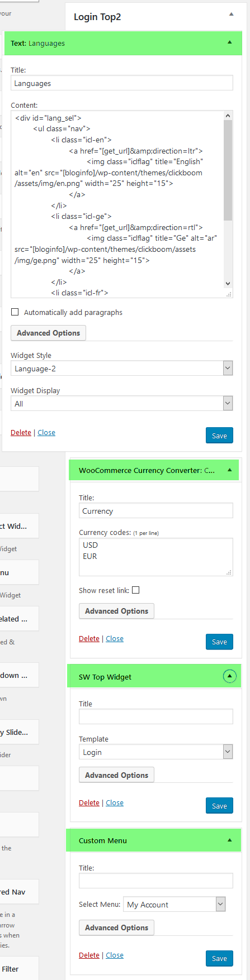Open the Widget Style Language-2 dropdown
Viewport: 250px width, 980px height.
(122, 369)
